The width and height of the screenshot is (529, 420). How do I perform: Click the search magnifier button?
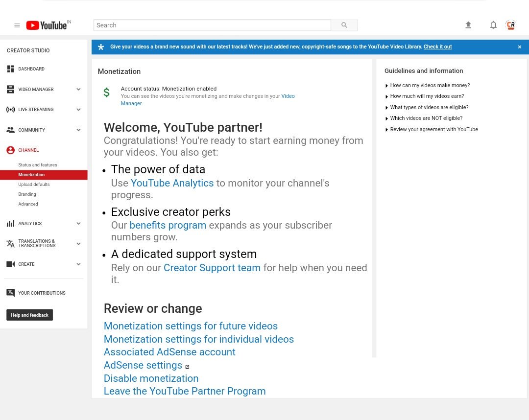point(344,25)
